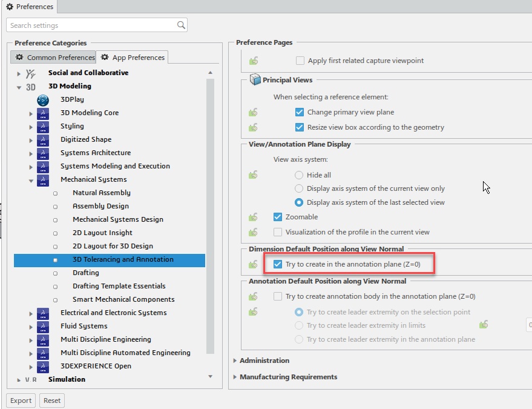
Task: Click the Styling category icon
Action: (x=43, y=126)
